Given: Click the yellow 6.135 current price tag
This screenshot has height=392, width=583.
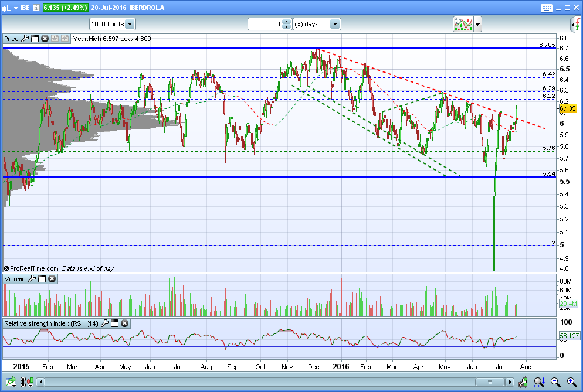Looking at the screenshot, I should [568, 108].
